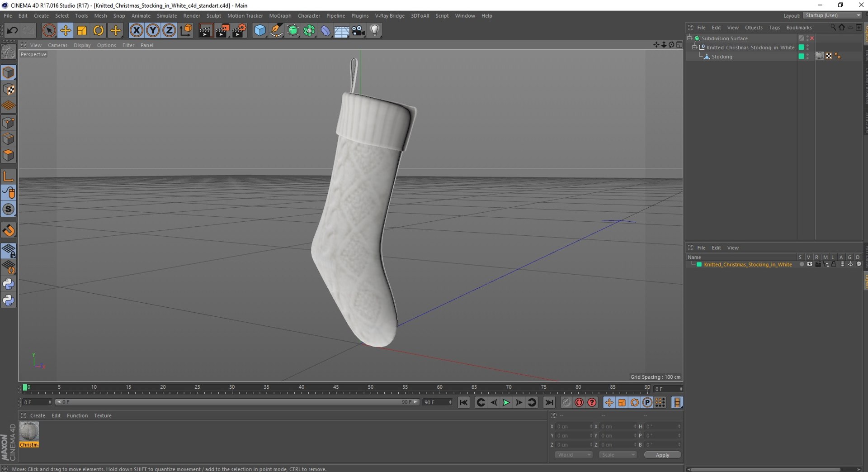
Task: Activate the Scale tool
Action: 82,31
